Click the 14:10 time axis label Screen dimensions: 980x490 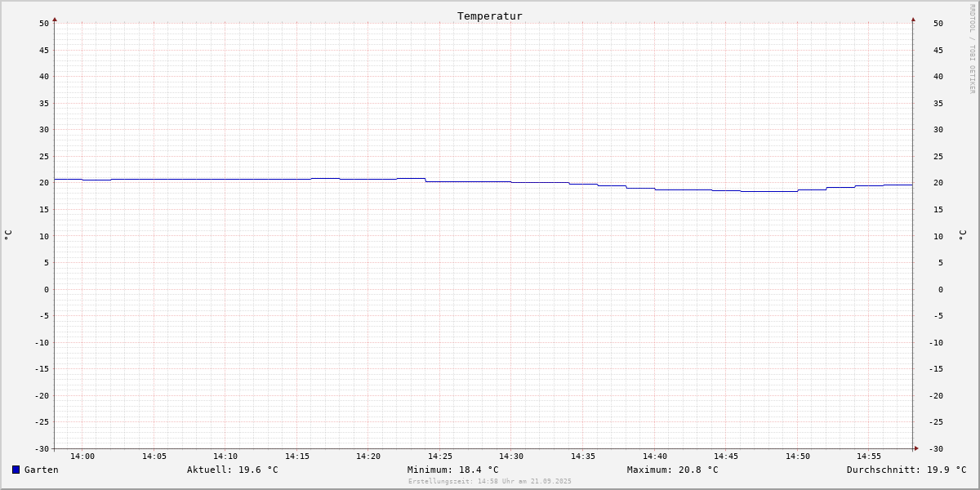pyautogui.click(x=225, y=456)
